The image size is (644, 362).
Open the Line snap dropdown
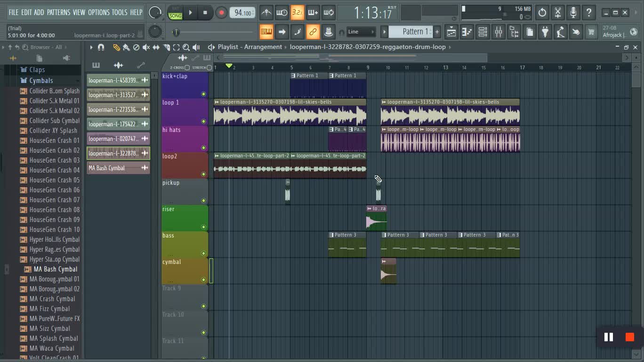click(361, 32)
